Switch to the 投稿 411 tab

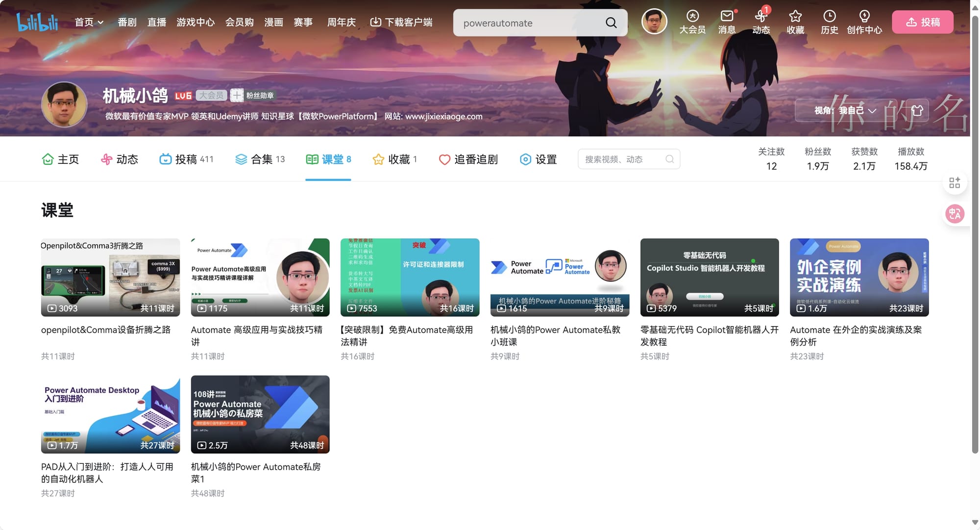186,159
